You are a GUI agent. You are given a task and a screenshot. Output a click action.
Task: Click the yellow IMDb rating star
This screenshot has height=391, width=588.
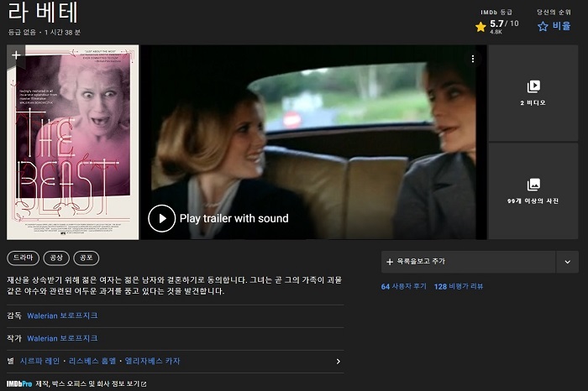[480, 27]
